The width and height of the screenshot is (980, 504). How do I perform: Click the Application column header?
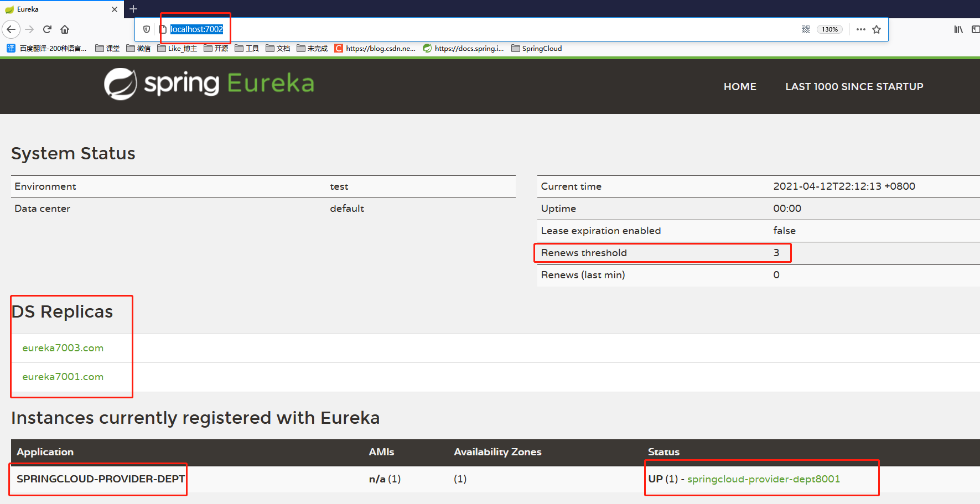pos(45,452)
